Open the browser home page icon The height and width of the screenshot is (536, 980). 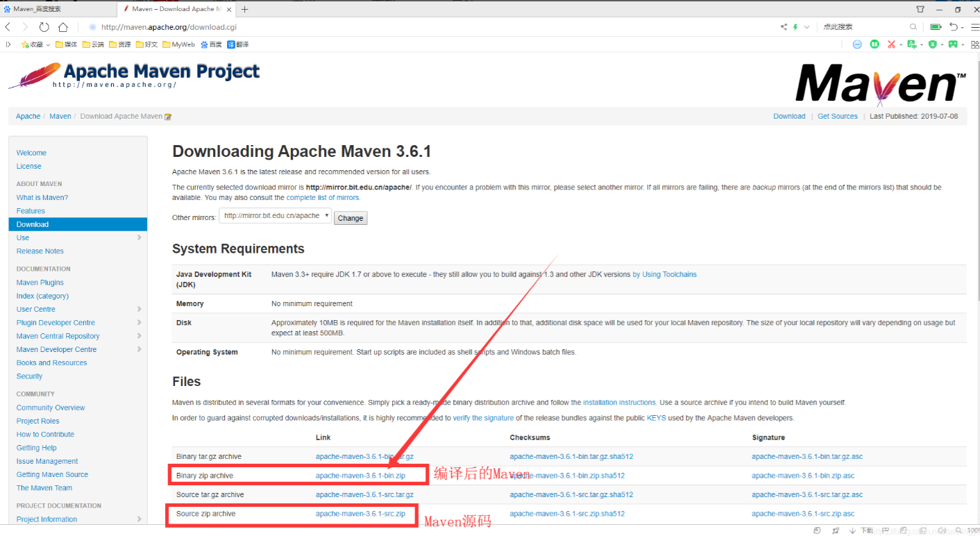coord(63,27)
